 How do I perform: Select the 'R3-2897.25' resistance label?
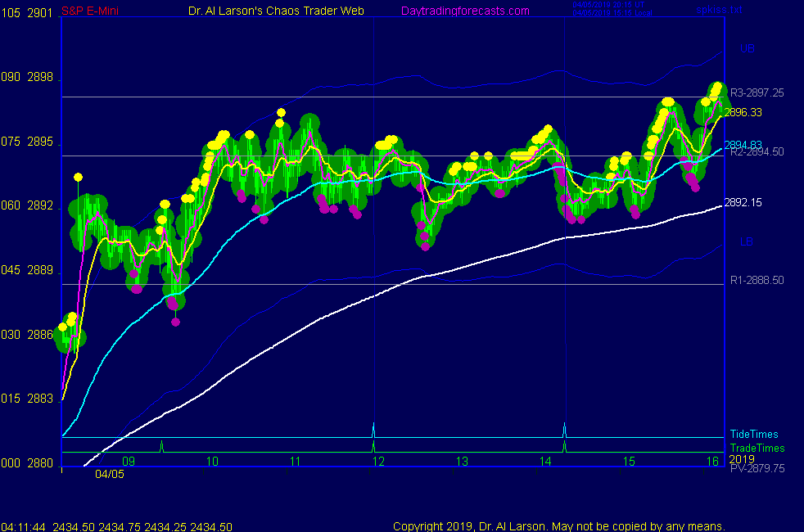pyautogui.click(x=757, y=92)
